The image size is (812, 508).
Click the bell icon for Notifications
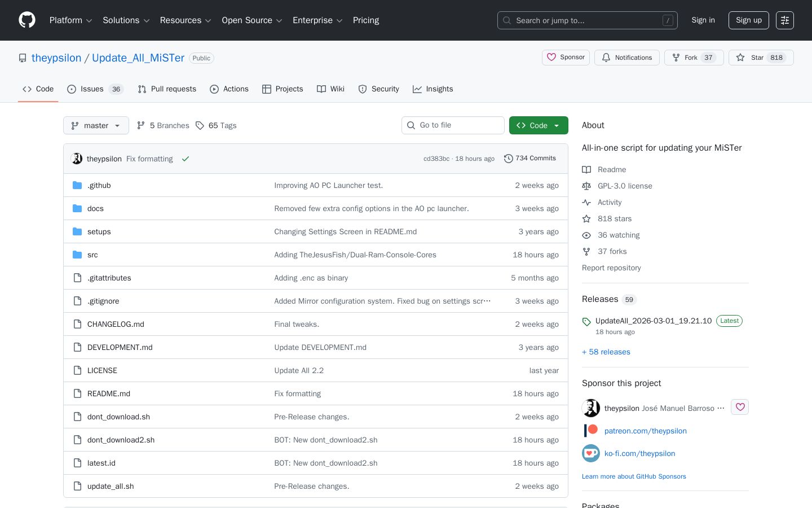606,58
